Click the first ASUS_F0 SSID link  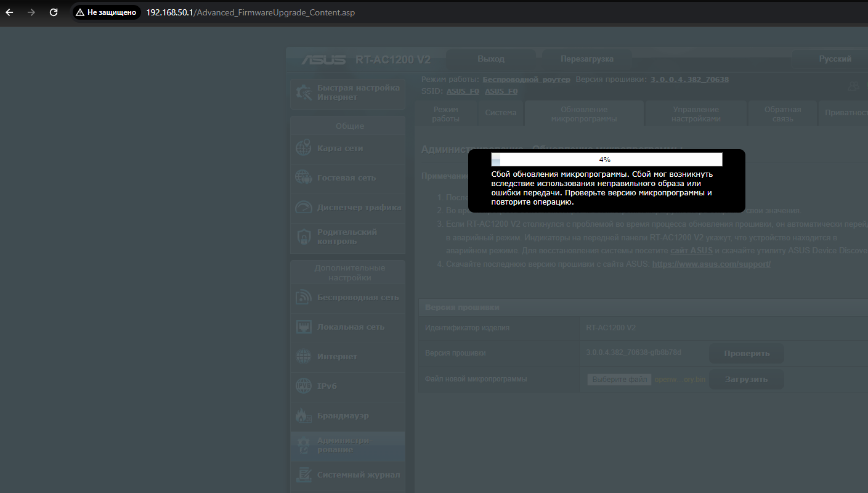[463, 91]
